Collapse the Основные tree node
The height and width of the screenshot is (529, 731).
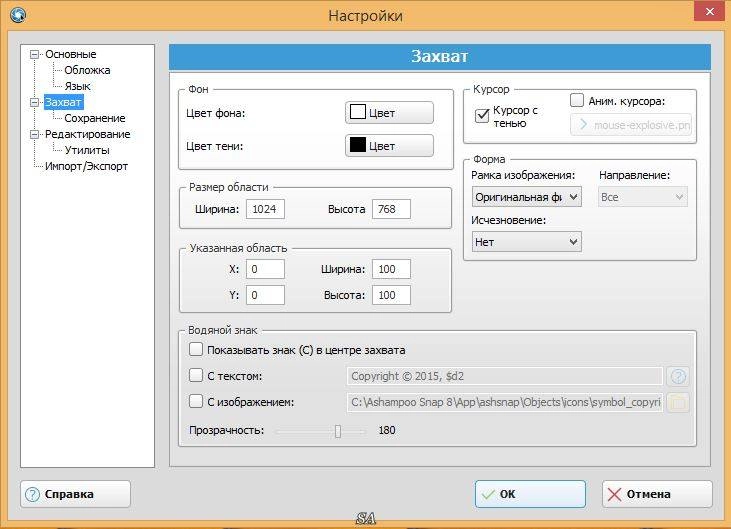34,55
